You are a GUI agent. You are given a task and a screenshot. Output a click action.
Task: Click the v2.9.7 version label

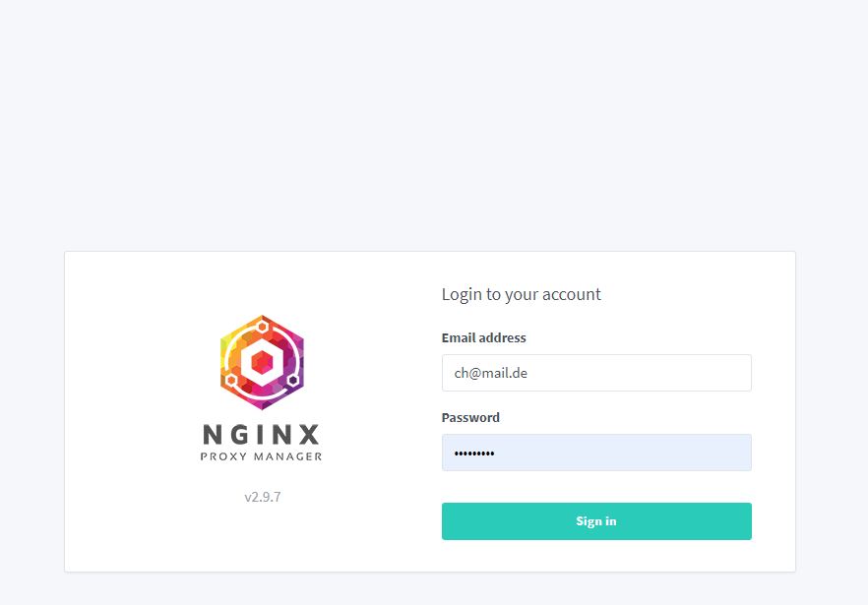click(263, 497)
